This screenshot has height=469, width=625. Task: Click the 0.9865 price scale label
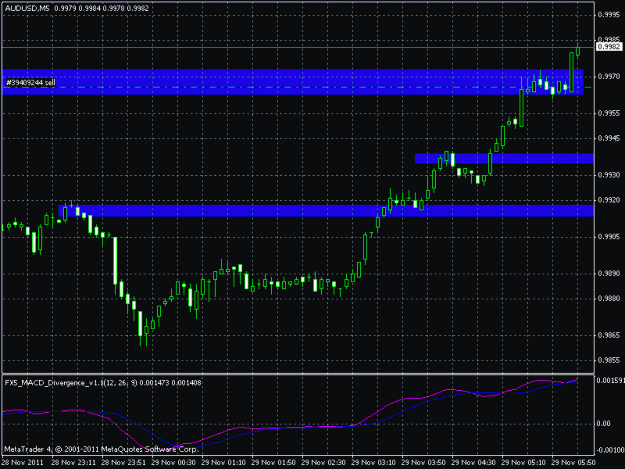(x=609, y=335)
